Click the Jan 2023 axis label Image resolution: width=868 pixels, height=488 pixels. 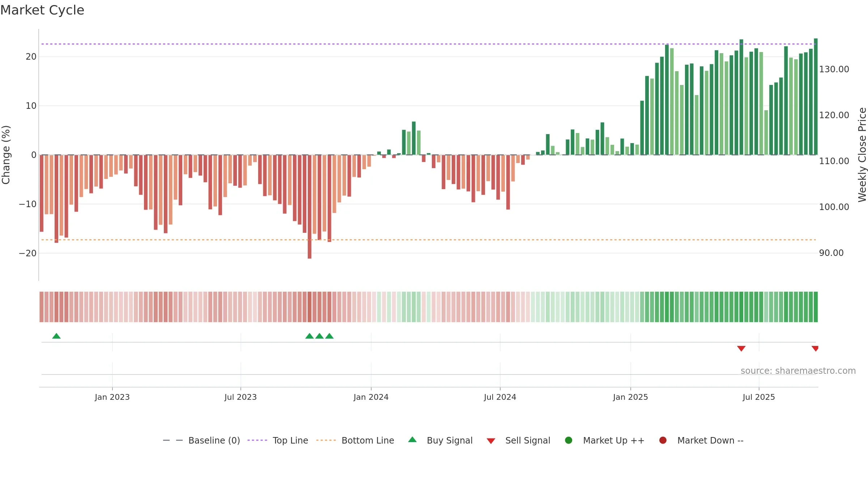coord(112,397)
